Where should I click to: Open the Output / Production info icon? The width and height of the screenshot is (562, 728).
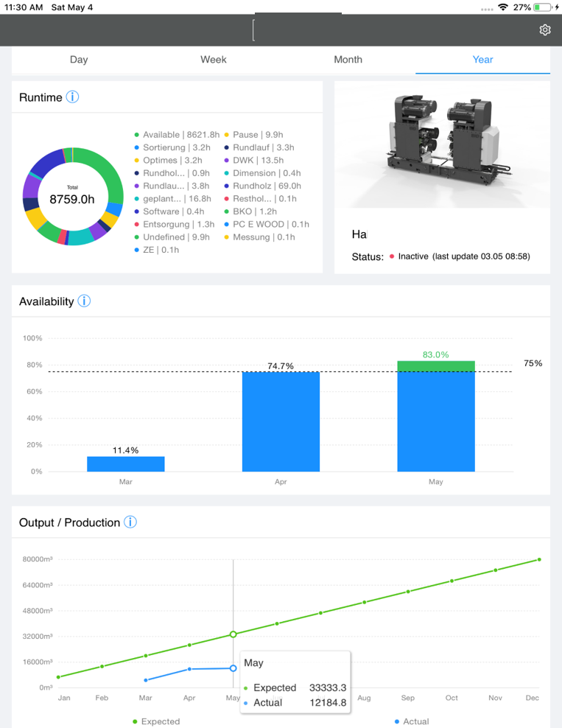pyautogui.click(x=130, y=522)
